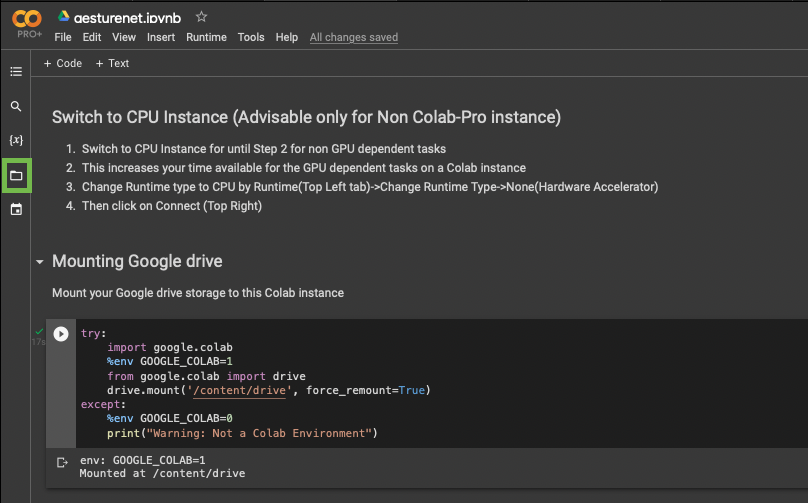
Task: Add a new text cell with + Text
Action: point(112,63)
